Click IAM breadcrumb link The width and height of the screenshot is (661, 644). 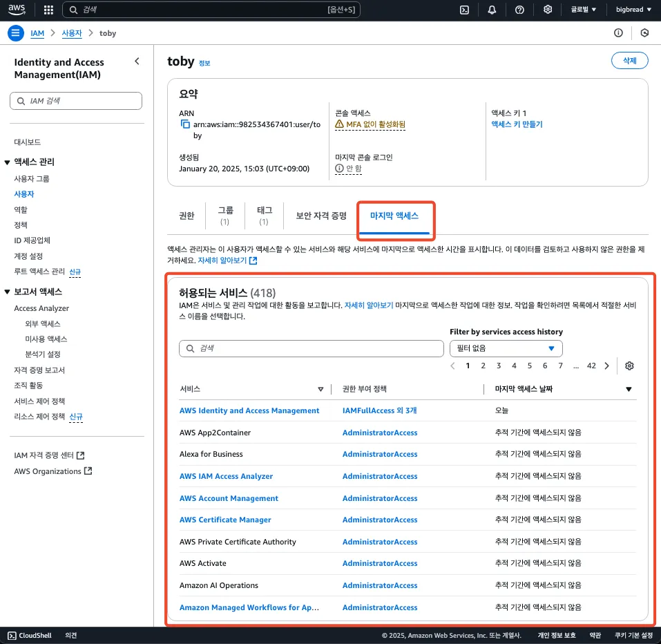(x=37, y=33)
